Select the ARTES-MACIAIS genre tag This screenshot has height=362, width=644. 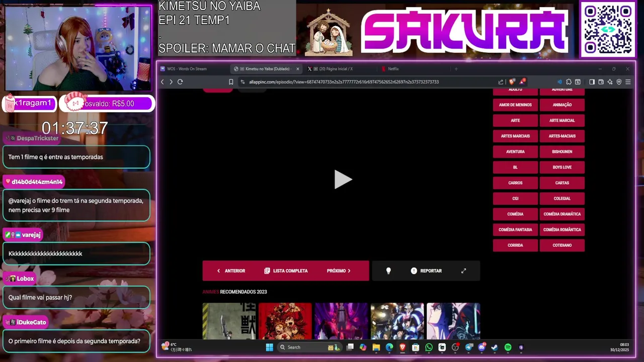point(562,136)
